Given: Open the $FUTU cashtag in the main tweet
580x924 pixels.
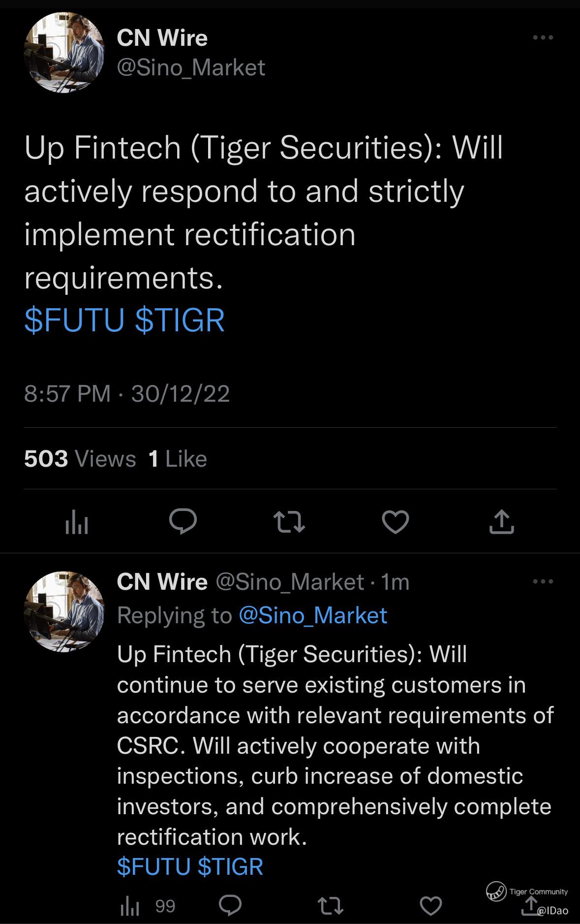Looking at the screenshot, I should (x=74, y=320).
